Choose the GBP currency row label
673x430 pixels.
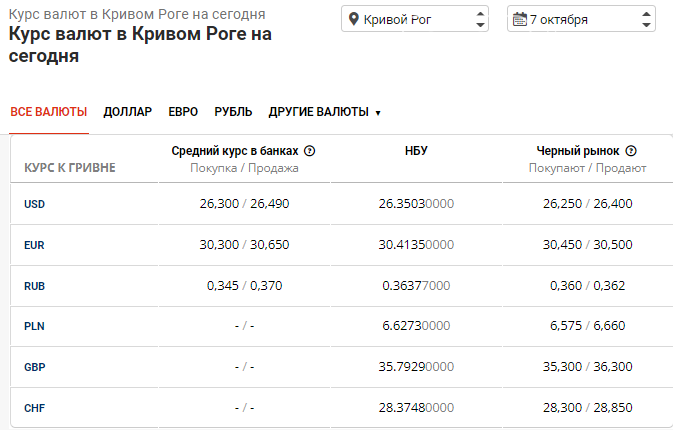[x=34, y=367]
